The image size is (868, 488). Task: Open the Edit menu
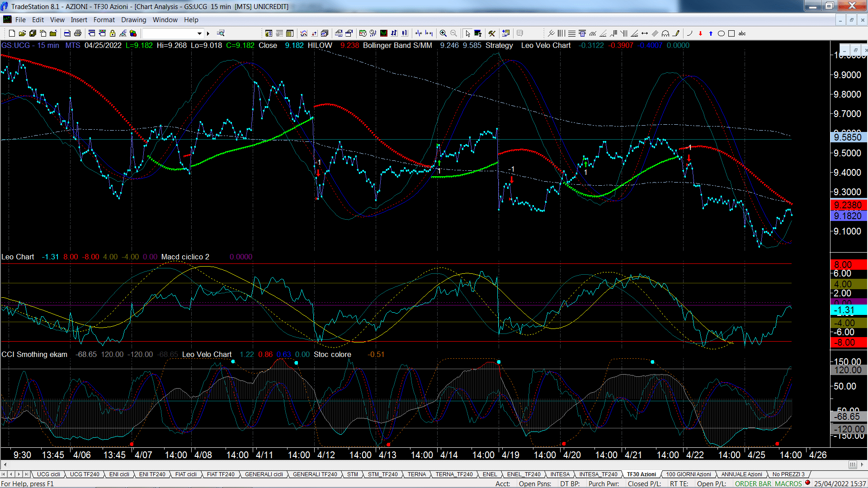point(38,20)
